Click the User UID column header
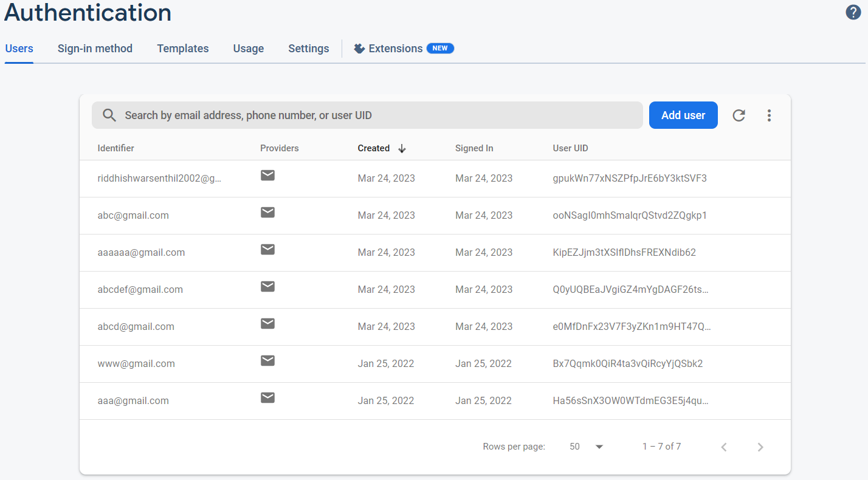 coord(571,148)
